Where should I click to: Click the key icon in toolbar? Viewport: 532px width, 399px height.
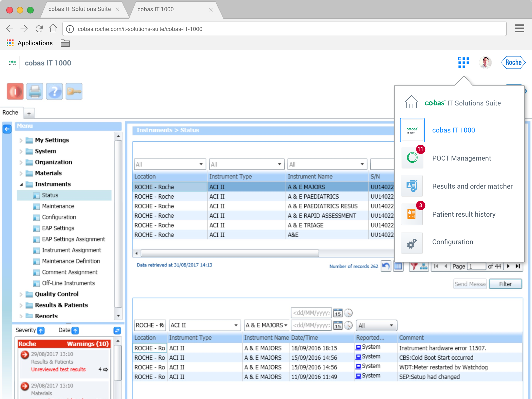[74, 91]
